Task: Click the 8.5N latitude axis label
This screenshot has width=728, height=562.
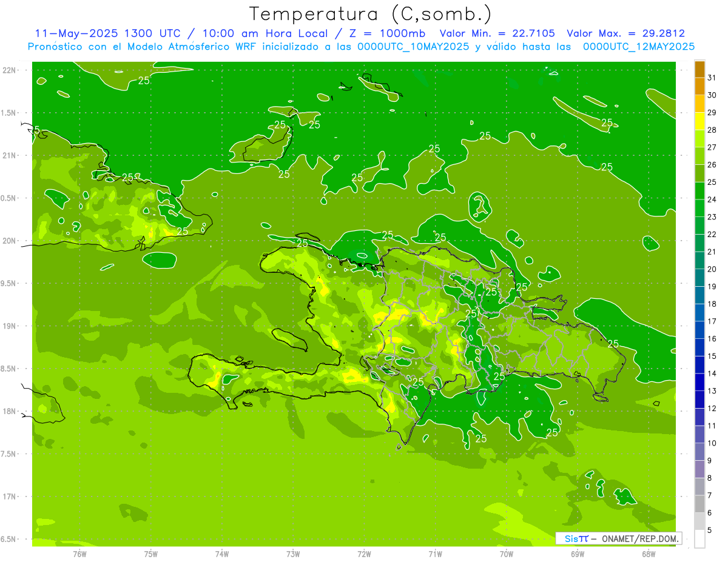Action: pos(9,369)
